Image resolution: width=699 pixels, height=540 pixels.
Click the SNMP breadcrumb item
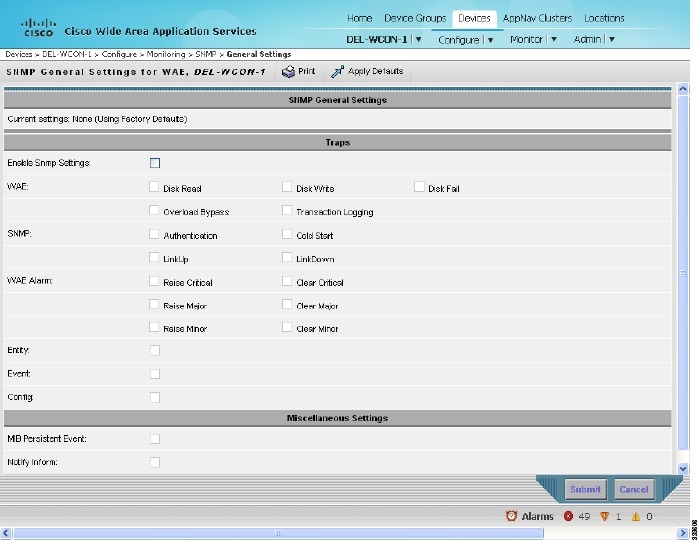click(206, 54)
